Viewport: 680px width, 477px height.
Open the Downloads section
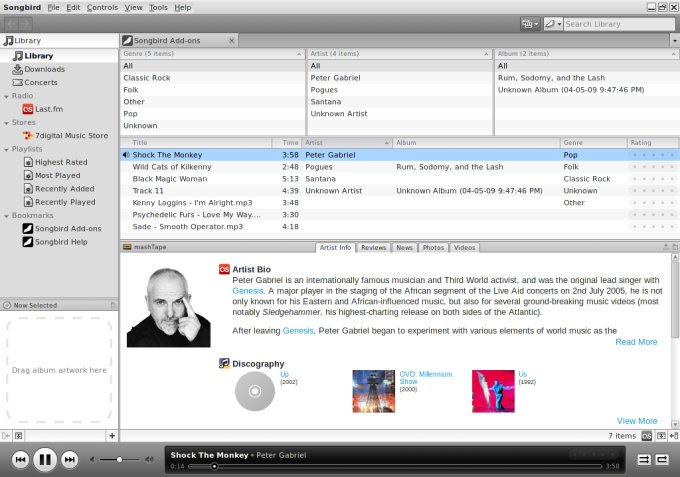(44, 69)
